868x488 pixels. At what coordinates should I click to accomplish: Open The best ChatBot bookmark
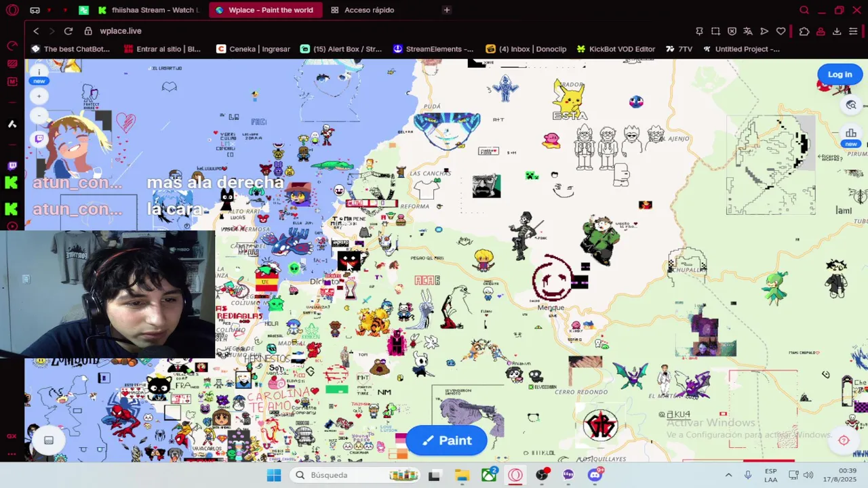click(x=71, y=49)
